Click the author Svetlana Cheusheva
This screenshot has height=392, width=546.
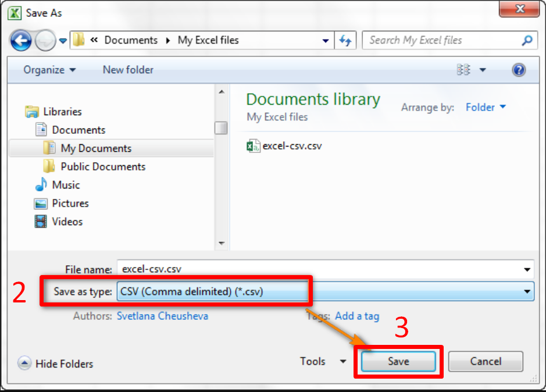[x=162, y=316]
